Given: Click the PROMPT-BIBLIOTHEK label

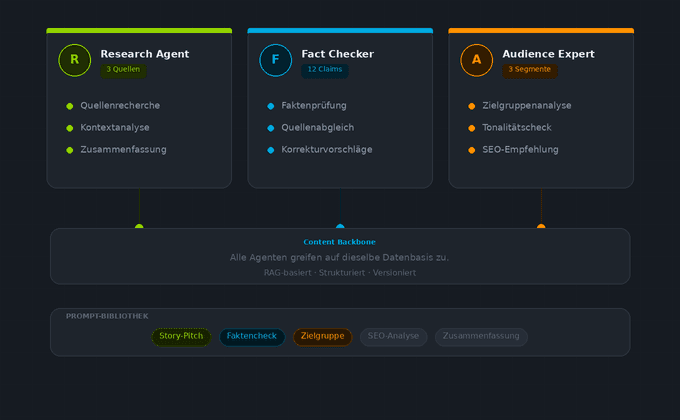Looking at the screenshot, I should click(x=107, y=316).
